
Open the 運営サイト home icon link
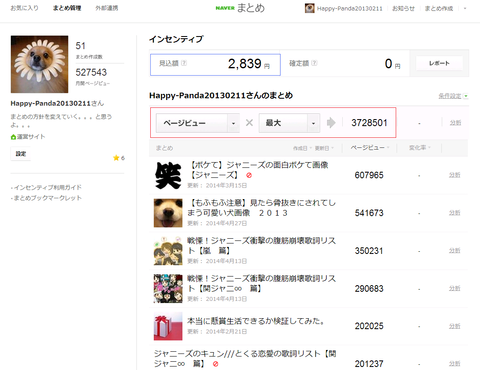pos(28,137)
